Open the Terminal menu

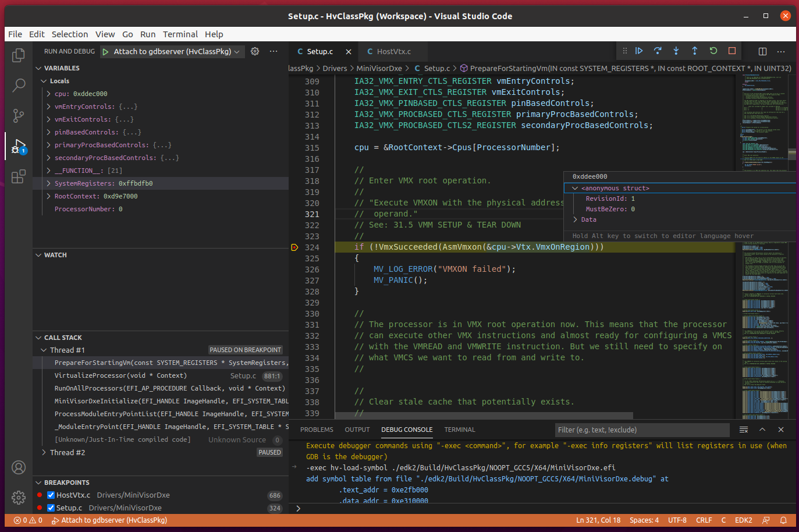[x=180, y=34]
